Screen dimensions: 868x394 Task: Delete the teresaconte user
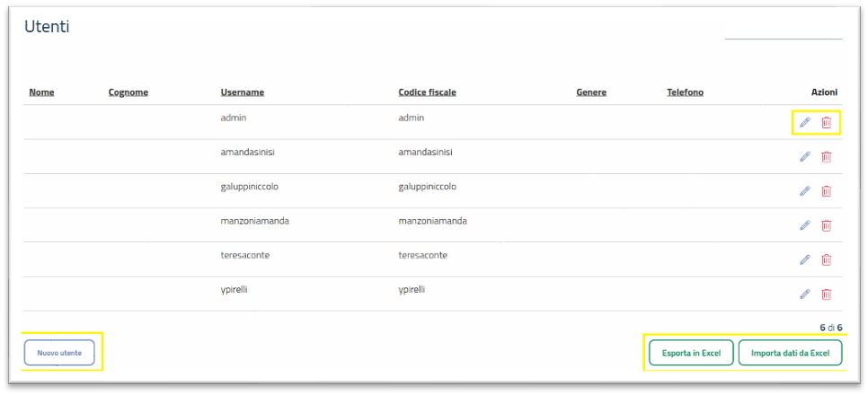pos(827,260)
